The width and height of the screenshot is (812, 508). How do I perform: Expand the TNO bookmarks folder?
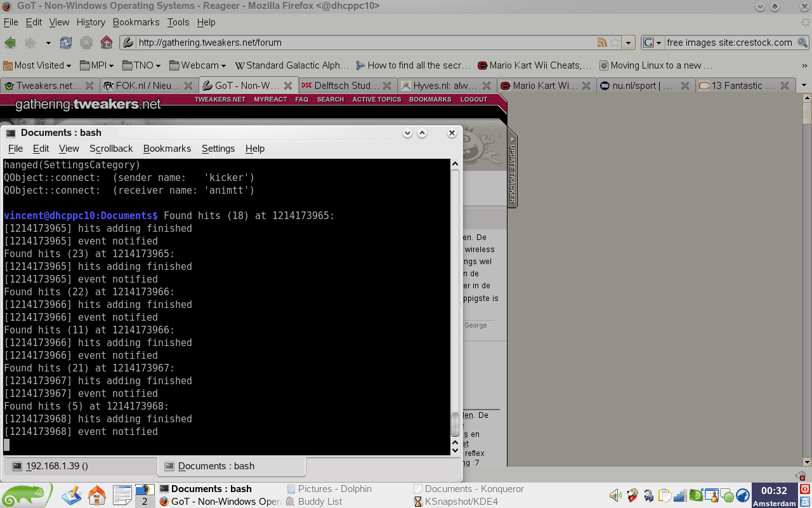(142, 65)
